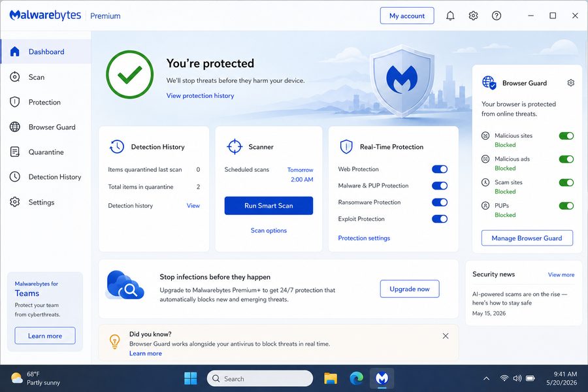Open taskbar clock showing 9:41 AM
588x392 pixels.
[x=561, y=378]
